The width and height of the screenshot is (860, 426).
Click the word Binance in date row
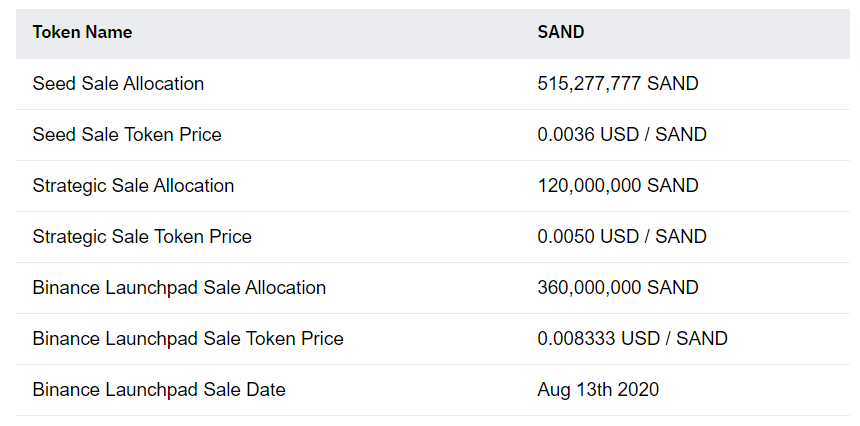[66, 390]
